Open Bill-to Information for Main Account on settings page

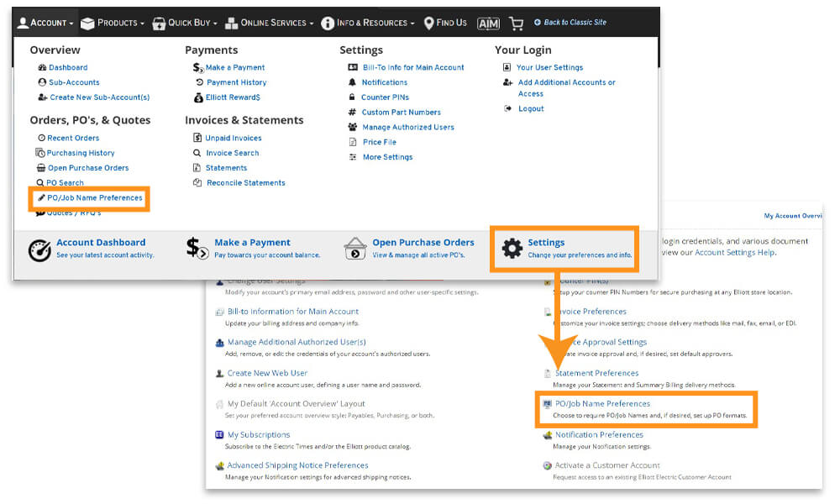click(293, 312)
